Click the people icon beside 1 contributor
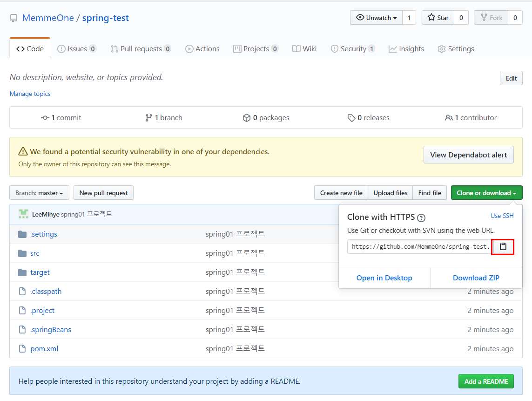This screenshot has height=401, width=532. point(449,118)
